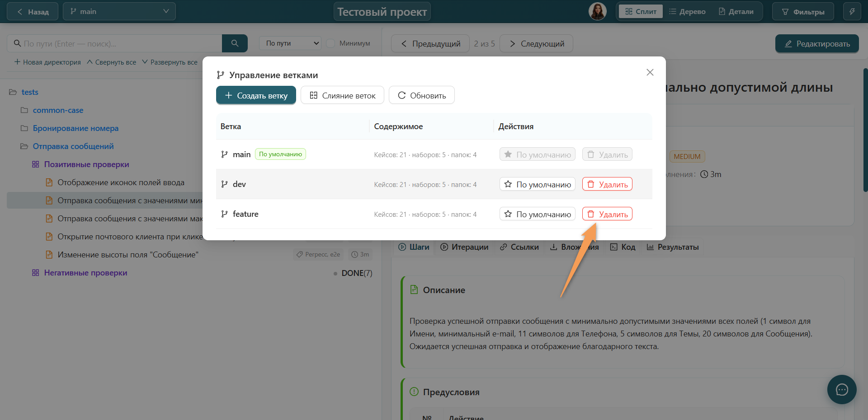Open the chat support bubble icon
The height and width of the screenshot is (420, 868).
tap(842, 389)
